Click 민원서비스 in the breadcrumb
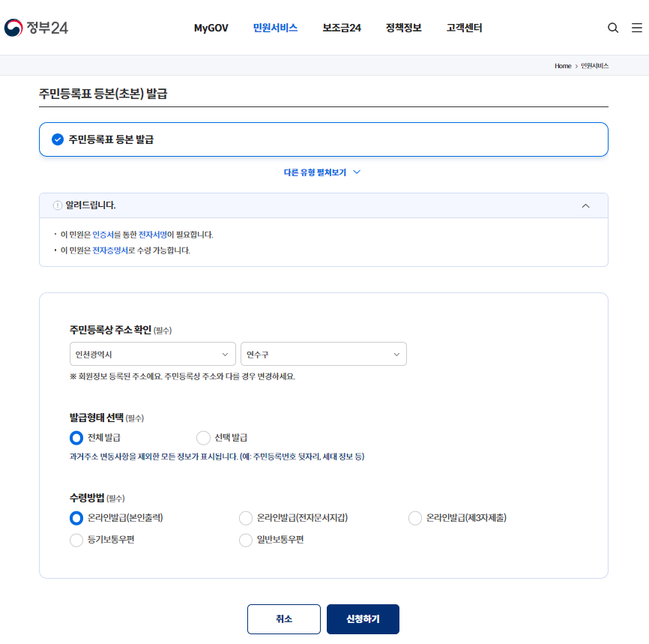649x644 pixels. tap(595, 66)
